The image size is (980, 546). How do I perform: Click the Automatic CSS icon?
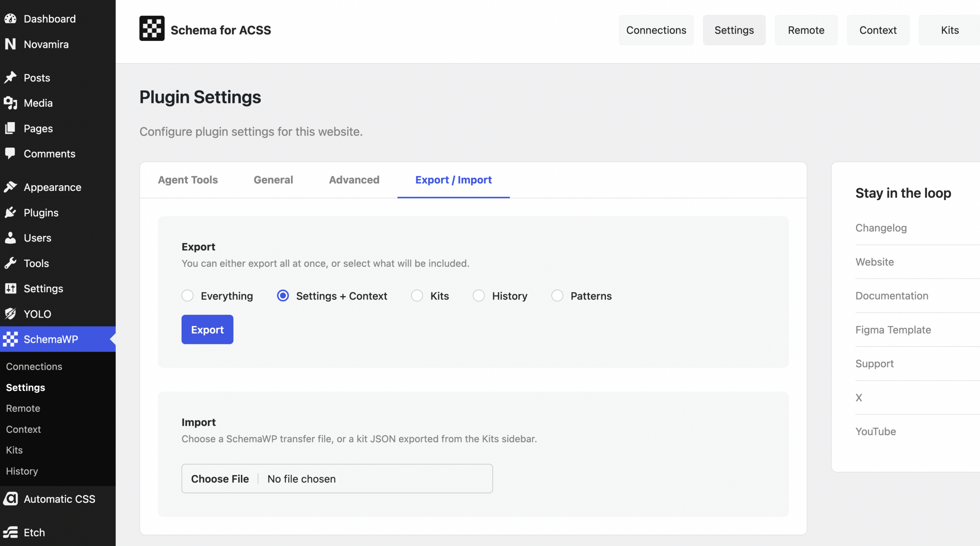click(10, 499)
